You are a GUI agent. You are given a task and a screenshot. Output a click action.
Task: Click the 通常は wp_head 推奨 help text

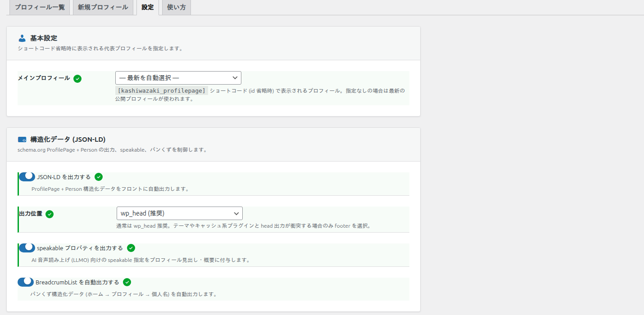click(244, 226)
